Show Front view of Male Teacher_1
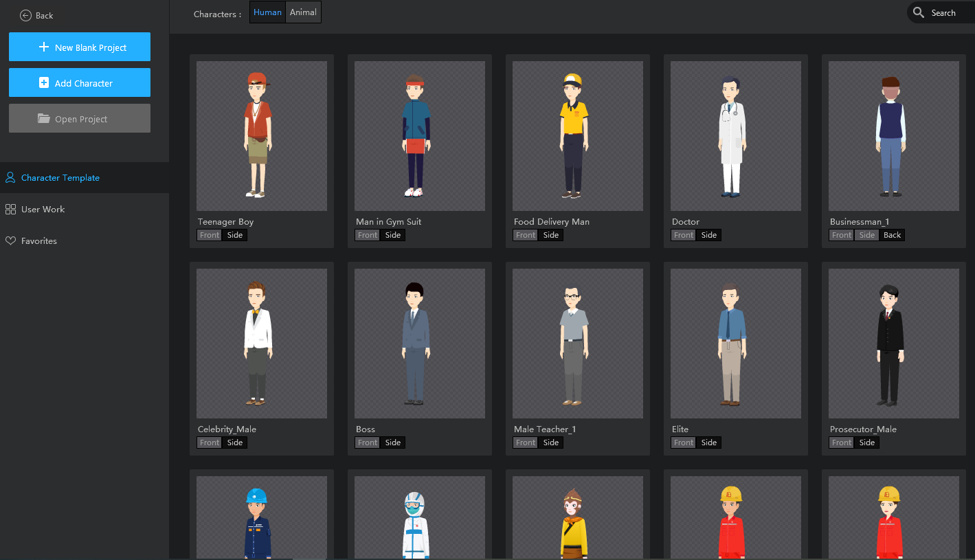The height and width of the screenshot is (560, 975). coord(526,443)
